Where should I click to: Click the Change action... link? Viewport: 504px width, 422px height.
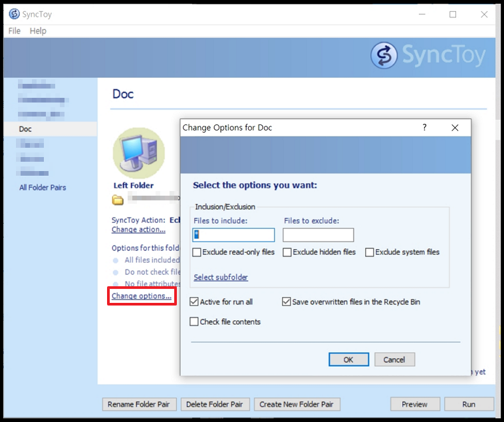[x=138, y=230]
